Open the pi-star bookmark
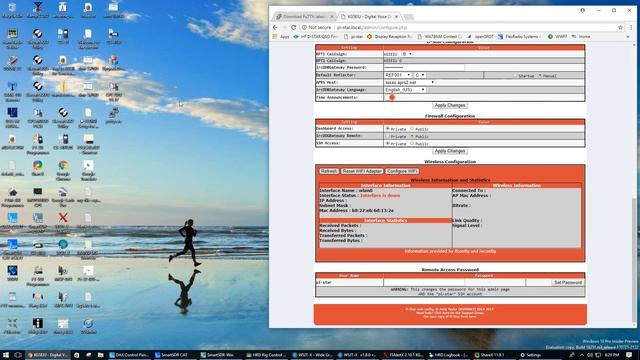Viewport: 640px width, 360px height. (353, 37)
